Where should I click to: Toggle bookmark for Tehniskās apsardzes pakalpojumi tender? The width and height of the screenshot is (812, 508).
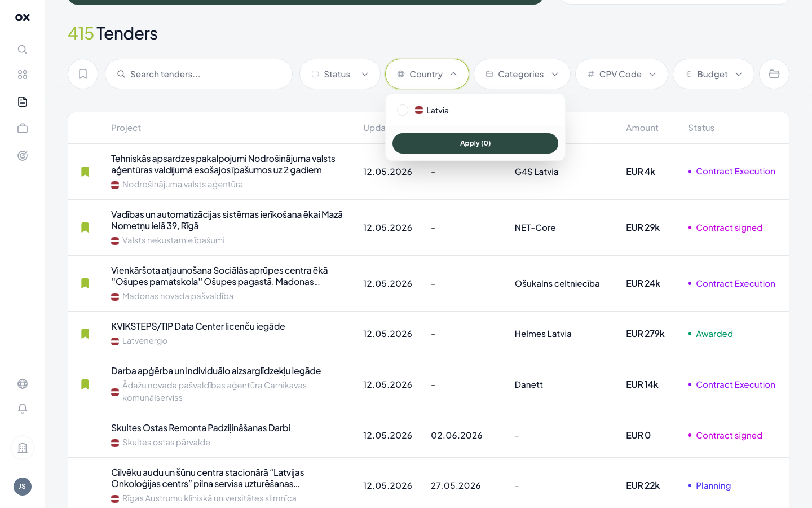[85, 172]
